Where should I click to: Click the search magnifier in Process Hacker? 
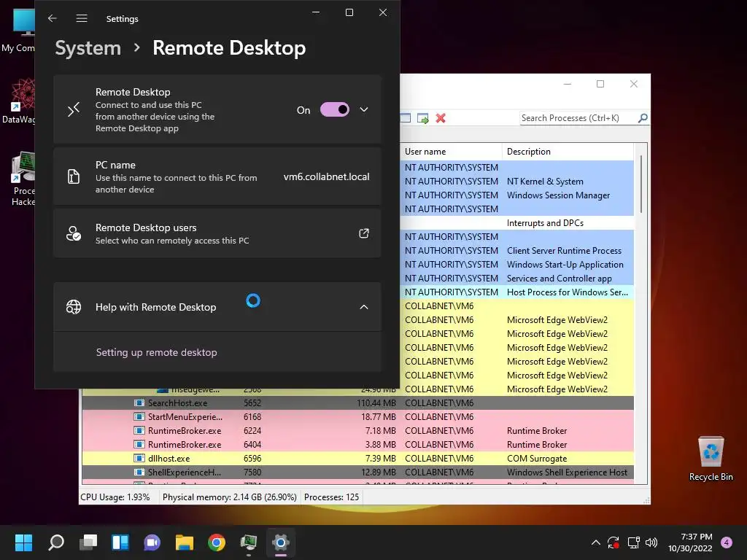click(x=643, y=117)
